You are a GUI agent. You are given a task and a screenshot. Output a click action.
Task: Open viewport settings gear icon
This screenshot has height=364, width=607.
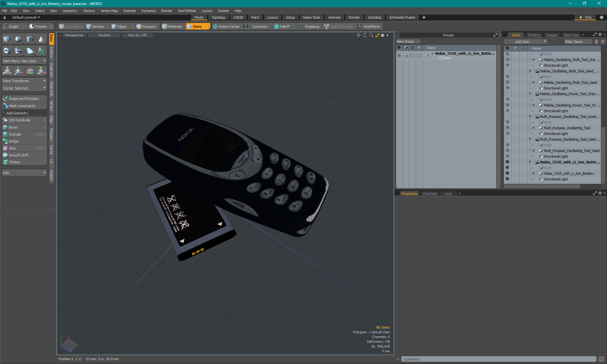[x=383, y=35]
